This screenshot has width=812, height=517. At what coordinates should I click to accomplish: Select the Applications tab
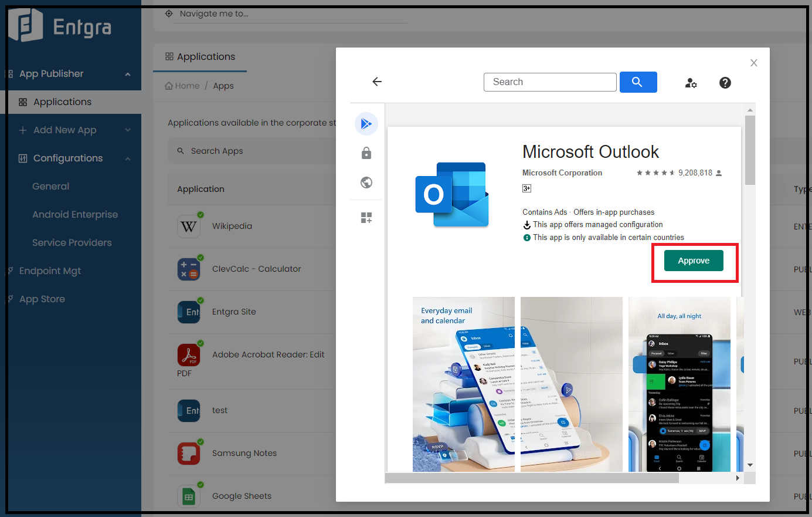[x=200, y=57]
